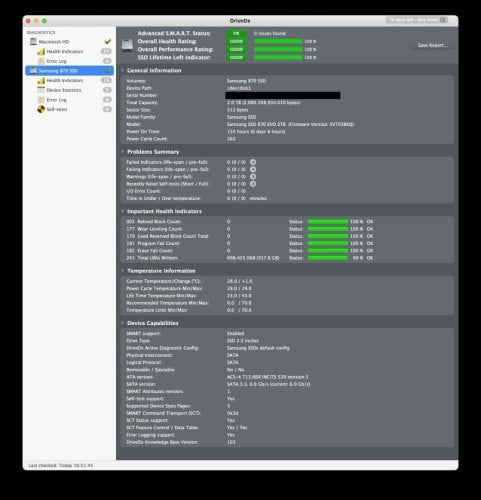The height and width of the screenshot is (500, 481).
Task: Click the Save Report button
Action: coord(433,45)
